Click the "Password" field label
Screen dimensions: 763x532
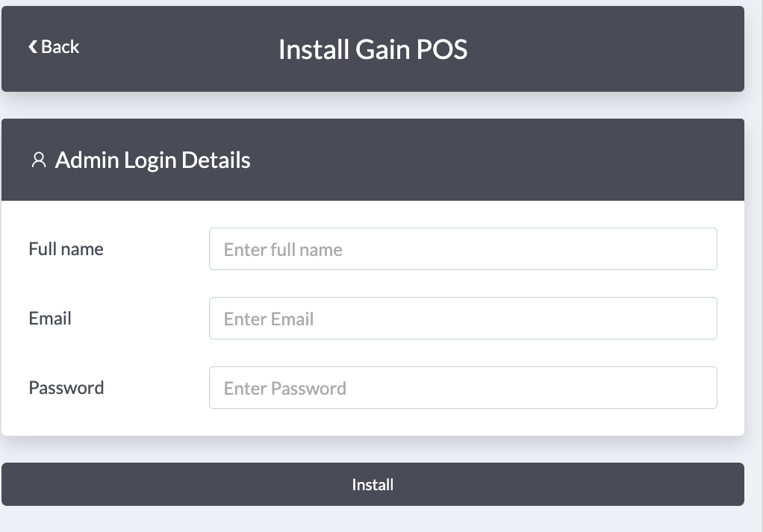66,388
